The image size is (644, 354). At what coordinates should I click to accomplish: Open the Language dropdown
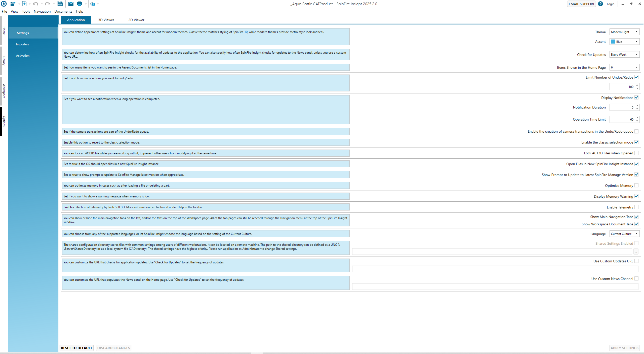click(624, 234)
